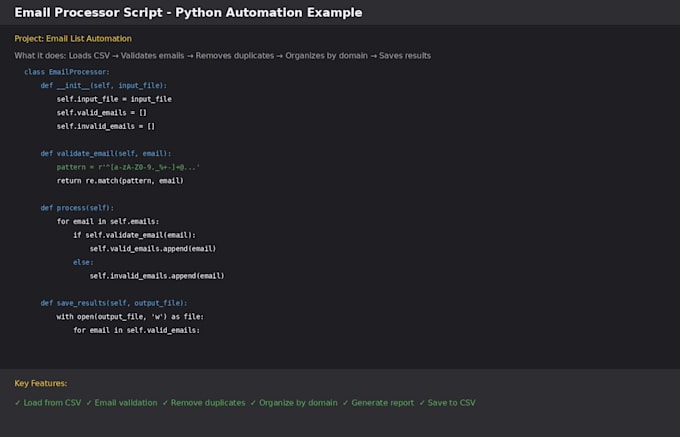
Task: Select 'def process(self):' line
Action: (77, 208)
